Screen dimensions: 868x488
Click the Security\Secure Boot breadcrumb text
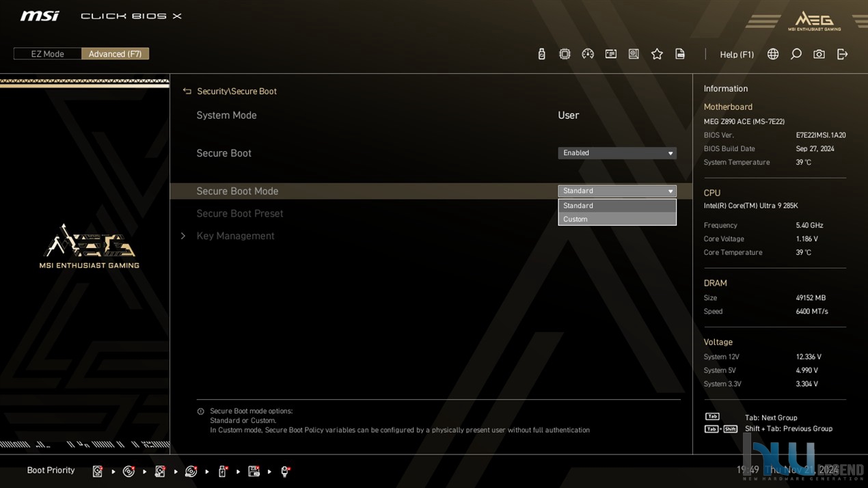[x=236, y=91]
